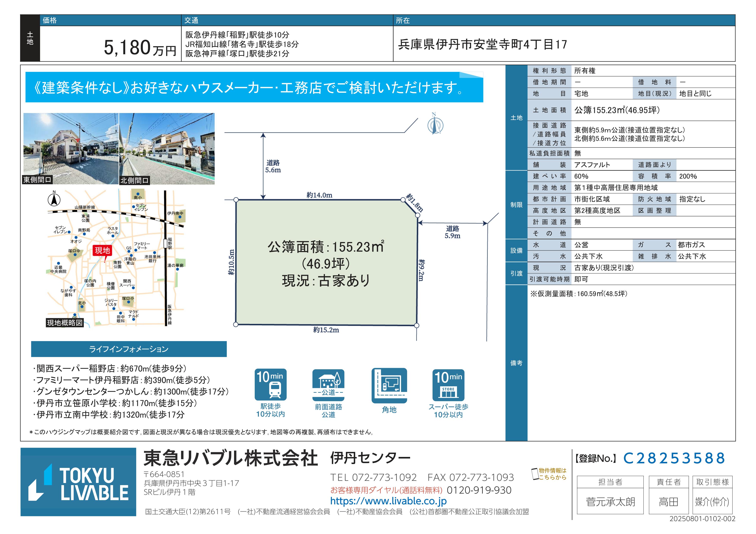Image resolution: width=756 pixels, height=534 pixels.
Task: Click the blue 建築条件なし banner
Action: tap(254, 87)
